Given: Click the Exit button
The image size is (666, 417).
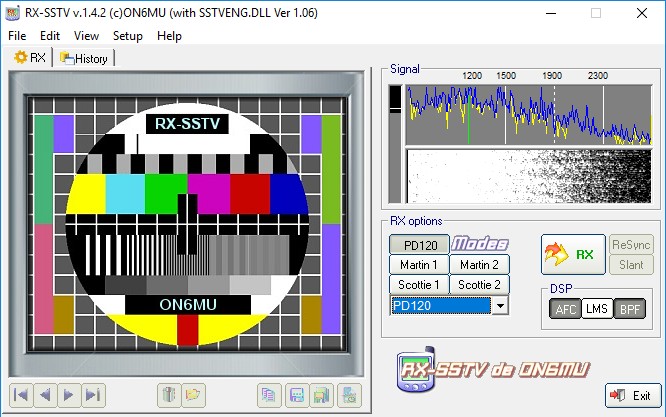Looking at the screenshot, I should tap(633, 395).
